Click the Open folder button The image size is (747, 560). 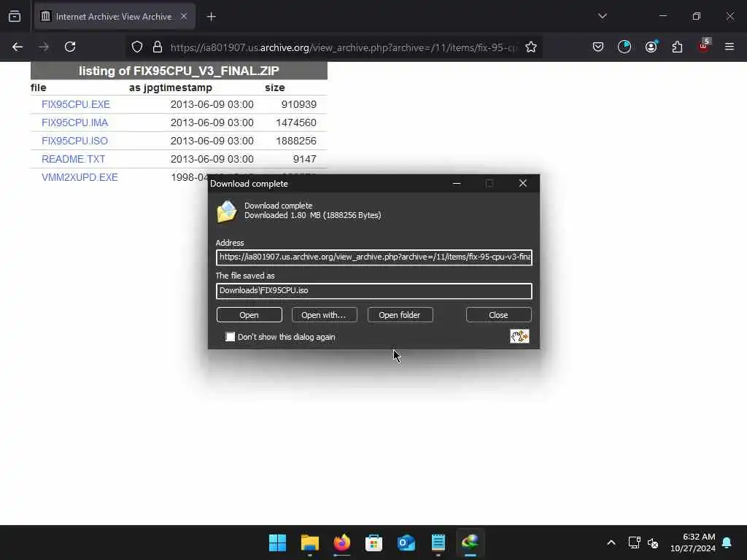(400, 315)
